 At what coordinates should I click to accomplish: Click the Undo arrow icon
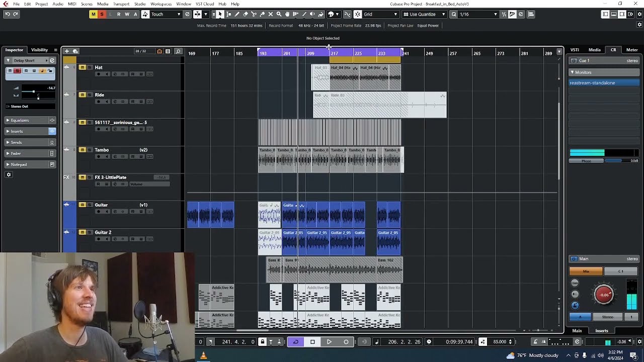(7, 14)
